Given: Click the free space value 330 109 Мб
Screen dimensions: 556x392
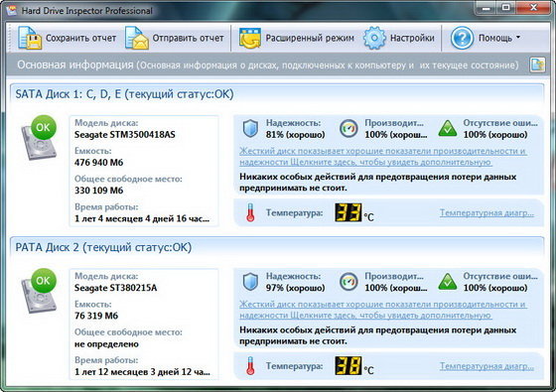Looking at the screenshot, I should pos(99,191).
